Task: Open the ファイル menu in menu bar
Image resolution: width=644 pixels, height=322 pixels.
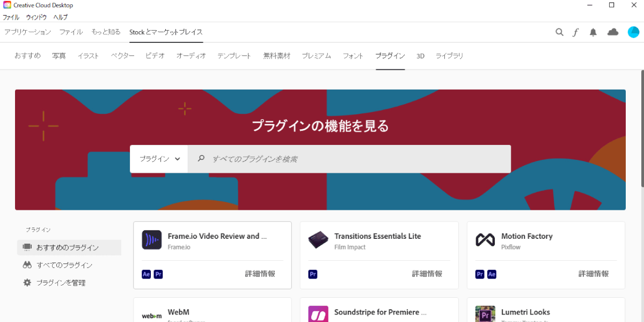Action: click(x=11, y=17)
